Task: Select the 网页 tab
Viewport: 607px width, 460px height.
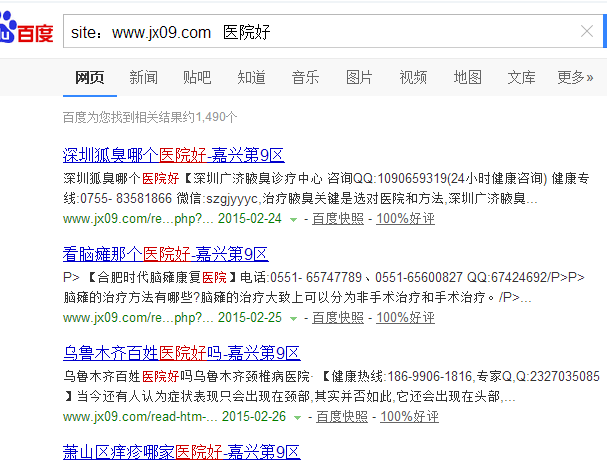Action: pyautogui.click(x=90, y=77)
